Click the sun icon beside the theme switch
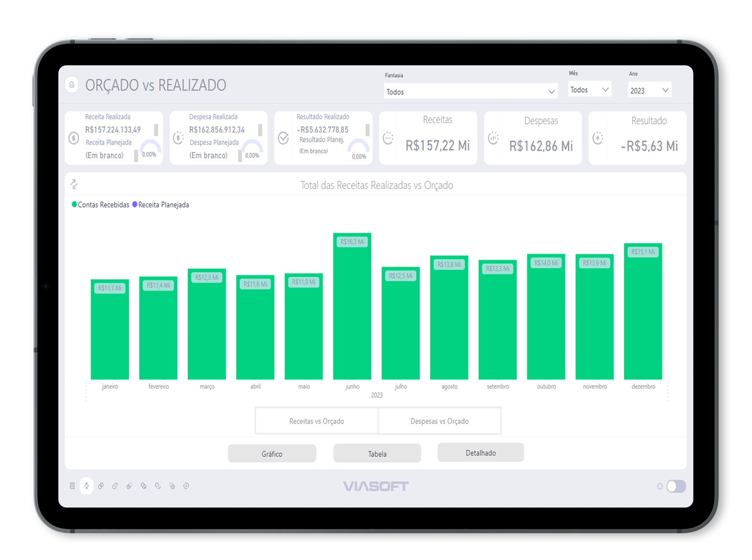The width and height of the screenshot is (752, 560). (660, 486)
